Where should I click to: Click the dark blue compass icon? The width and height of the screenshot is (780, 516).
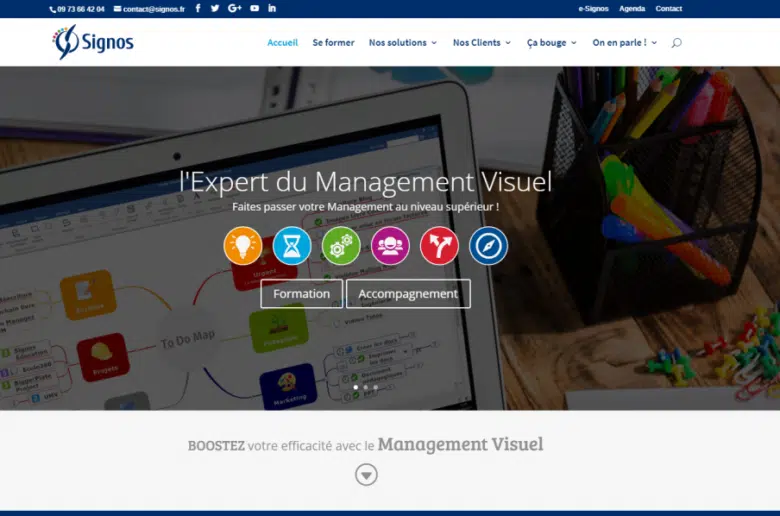click(x=488, y=245)
